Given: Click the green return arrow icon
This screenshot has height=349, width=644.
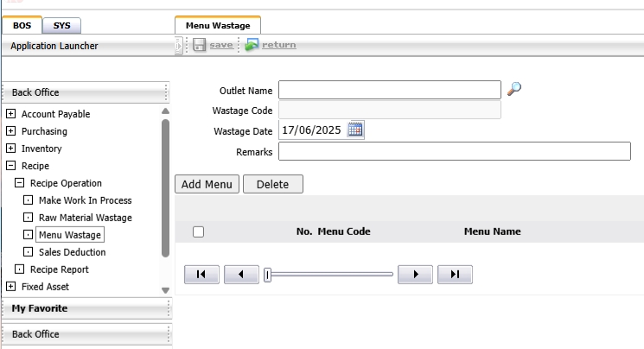Looking at the screenshot, I should pos(252,45).
